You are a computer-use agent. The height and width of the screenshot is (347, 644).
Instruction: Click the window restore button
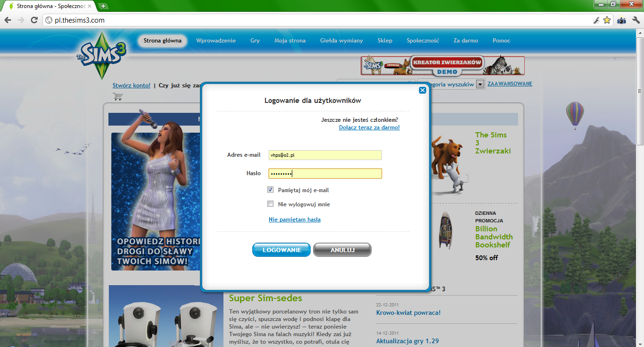coord(613,4)
